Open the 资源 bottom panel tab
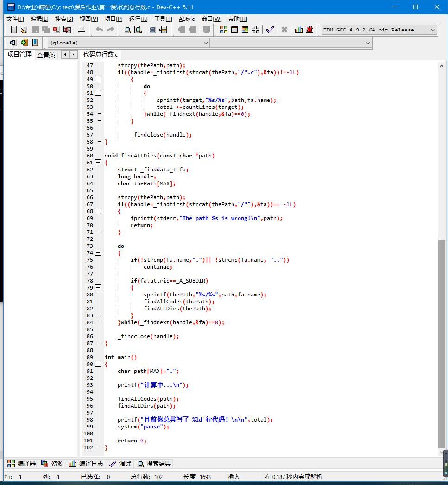The height and width of the screenshot is (485, 448). [52, 464]
